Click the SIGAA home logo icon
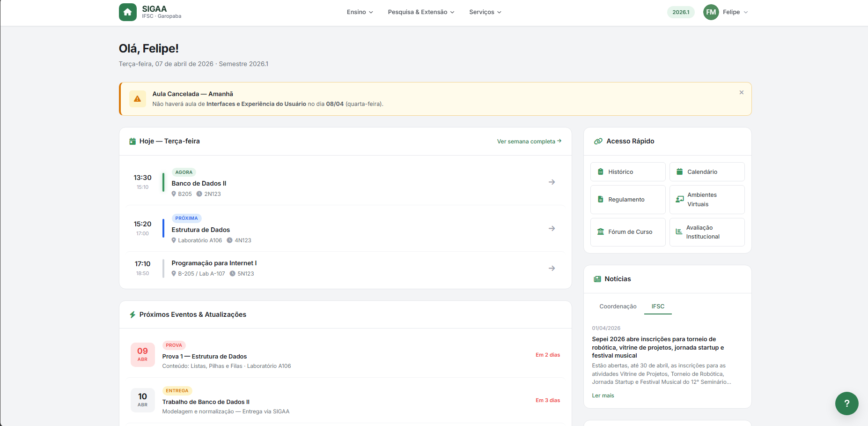868x426 pixels. [128, 12]
